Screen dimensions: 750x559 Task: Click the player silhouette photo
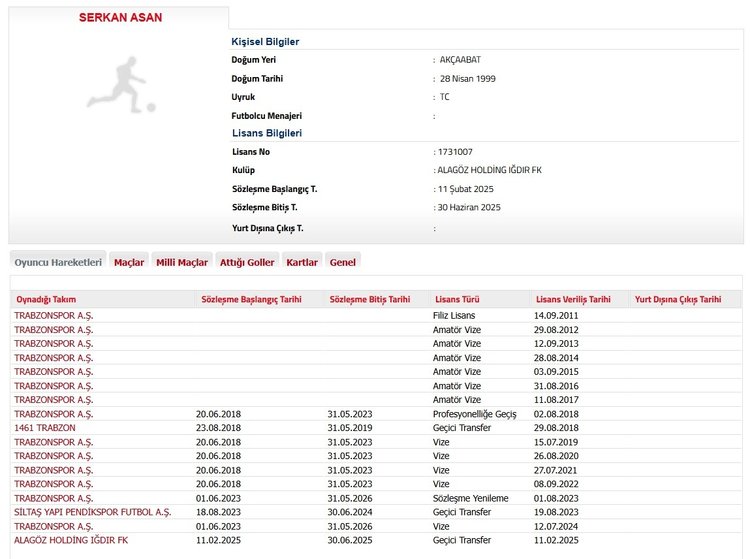point(121,85)
